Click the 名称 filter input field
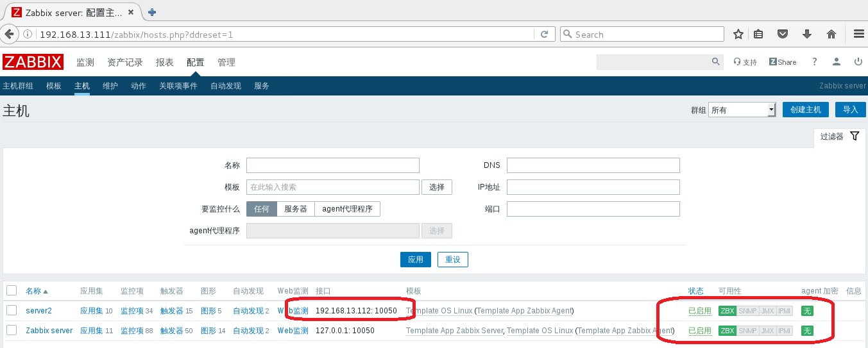868x348 pixels. tap(333, 165)
